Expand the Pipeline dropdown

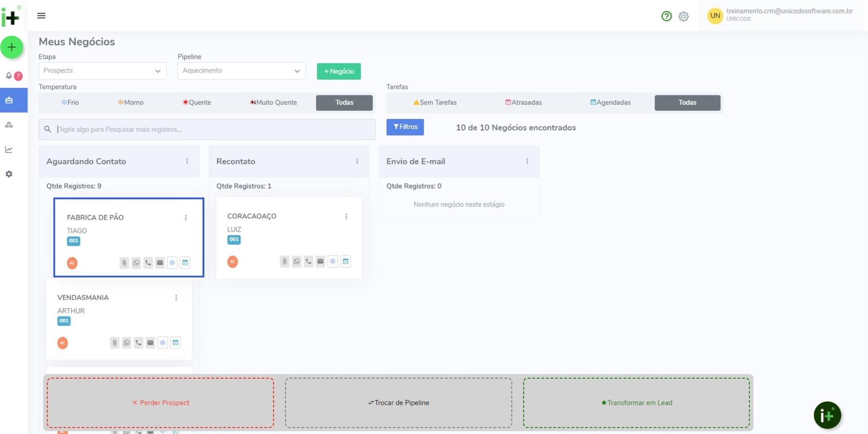click(x=241, y=71)
